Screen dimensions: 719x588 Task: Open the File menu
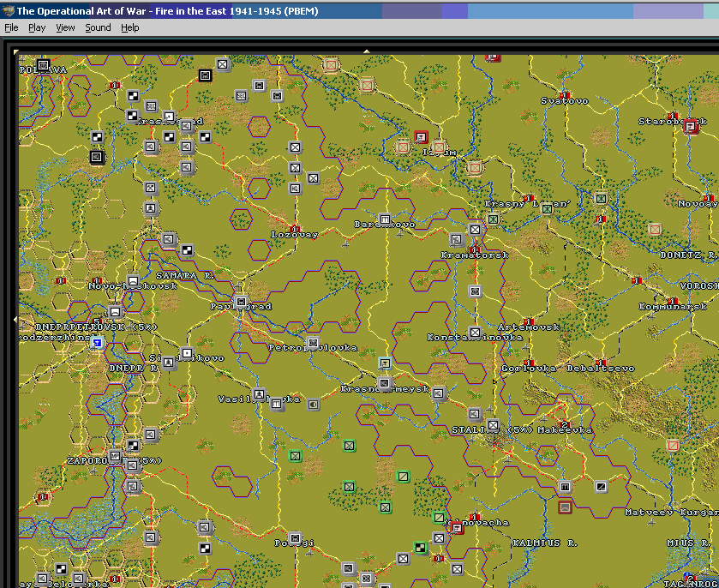point(11,27)
